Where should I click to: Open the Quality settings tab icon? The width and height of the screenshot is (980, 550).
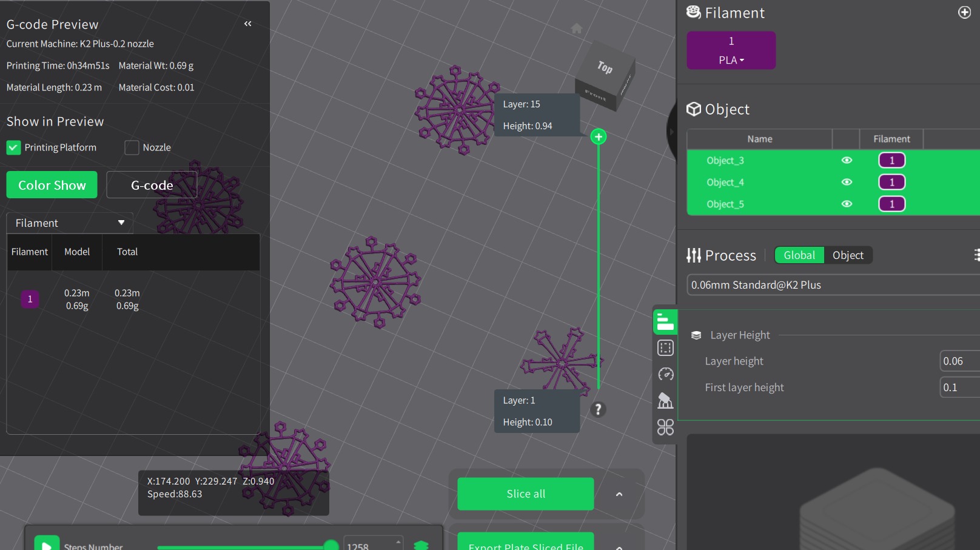click(x=665, y=322)
